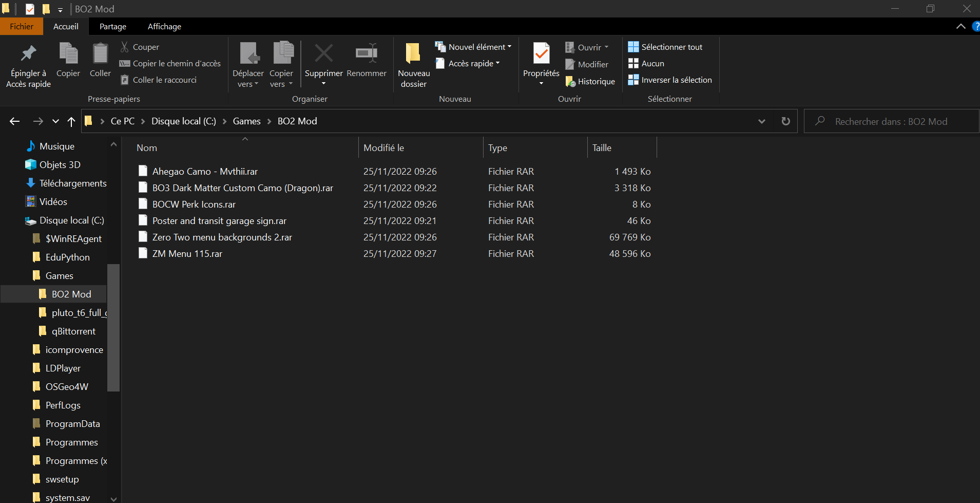Click Inverser la sélection

(x=670, y=80)
